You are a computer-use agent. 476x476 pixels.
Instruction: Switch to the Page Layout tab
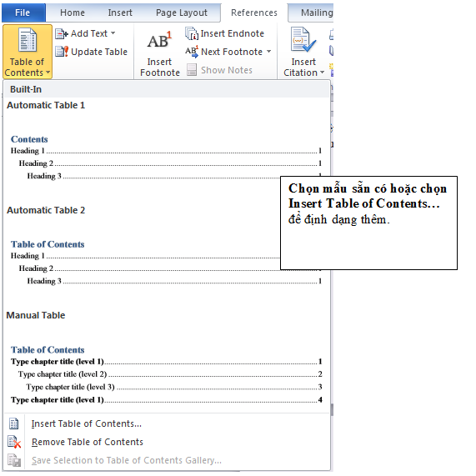click(182, 13)
